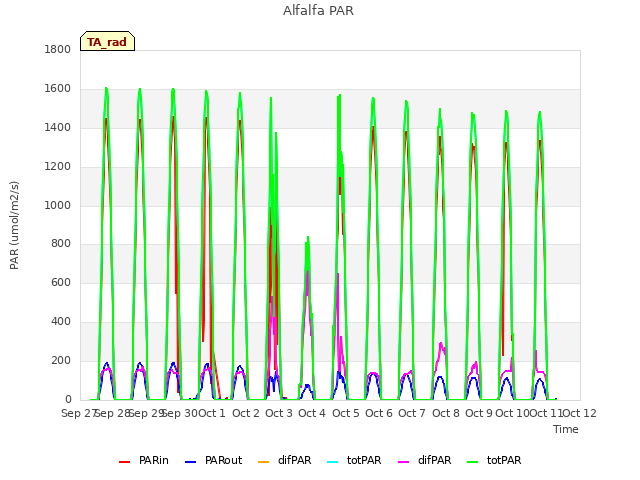Click the Oct 6 x-axis date label

[379, 413]
